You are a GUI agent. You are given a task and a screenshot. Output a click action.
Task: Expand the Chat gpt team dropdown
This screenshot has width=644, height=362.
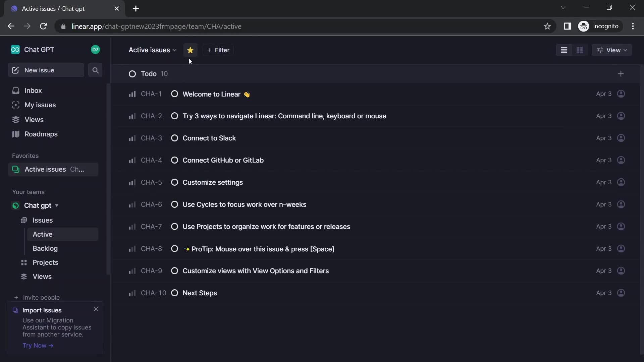[56, 205]
